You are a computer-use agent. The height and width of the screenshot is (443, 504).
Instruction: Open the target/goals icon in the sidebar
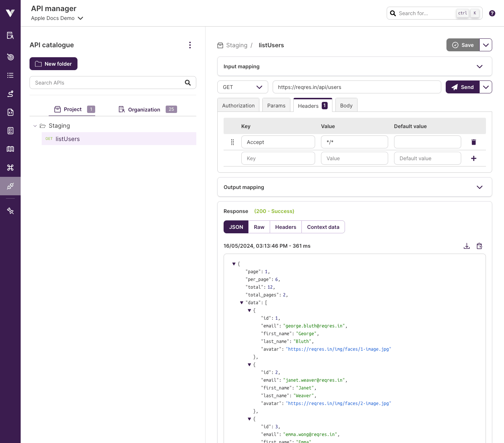pyautogui.click(x=10, y=57)
